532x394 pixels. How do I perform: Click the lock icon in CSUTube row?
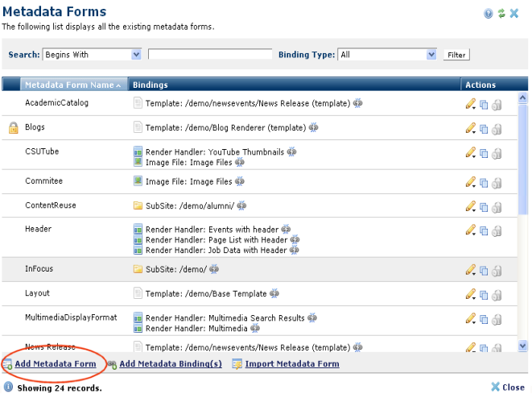(497, 153)
